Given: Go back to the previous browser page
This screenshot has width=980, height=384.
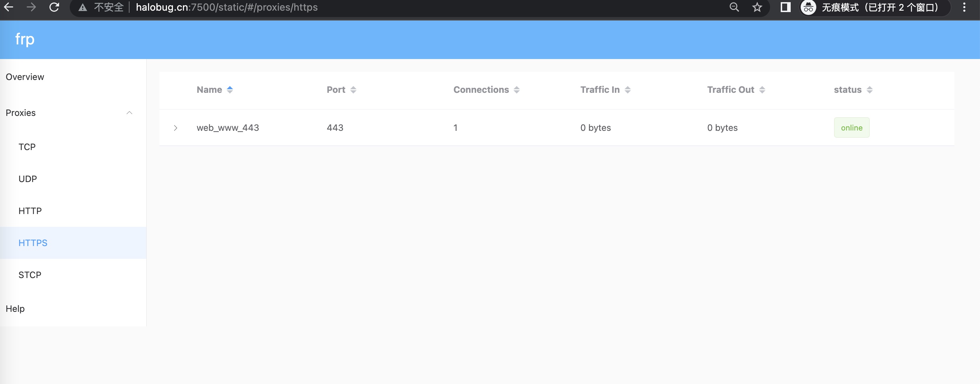Looking at the screenshot, I should coord(9,7).
